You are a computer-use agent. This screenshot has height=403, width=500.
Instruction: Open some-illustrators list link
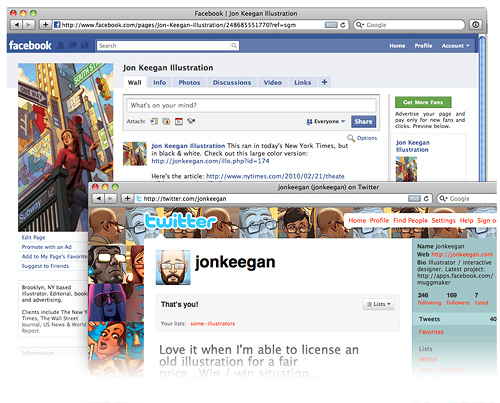coord(213,324)
